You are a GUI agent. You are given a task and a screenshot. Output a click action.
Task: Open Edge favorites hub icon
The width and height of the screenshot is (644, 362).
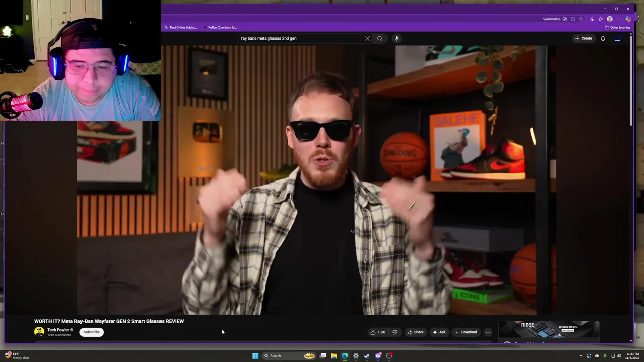[601, 19]
